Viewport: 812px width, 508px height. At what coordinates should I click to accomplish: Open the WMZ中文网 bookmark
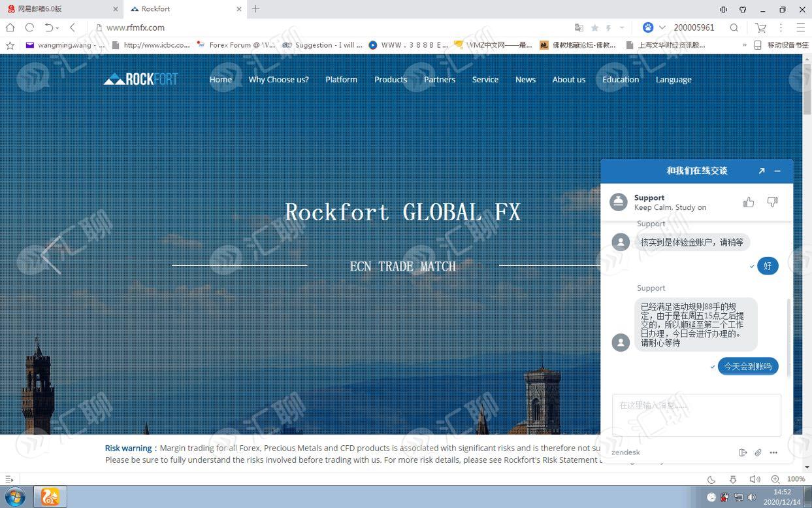pyautogui.click(x=493, y=45)
